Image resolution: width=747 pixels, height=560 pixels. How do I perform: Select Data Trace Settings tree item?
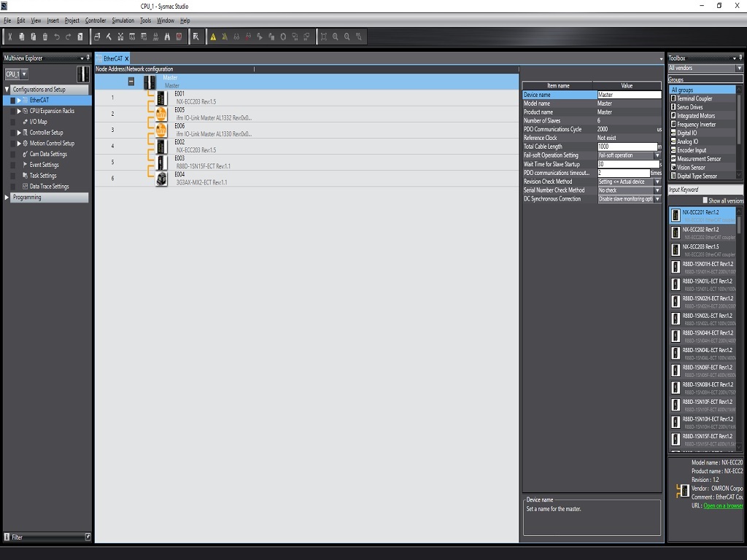pos(49,186)
